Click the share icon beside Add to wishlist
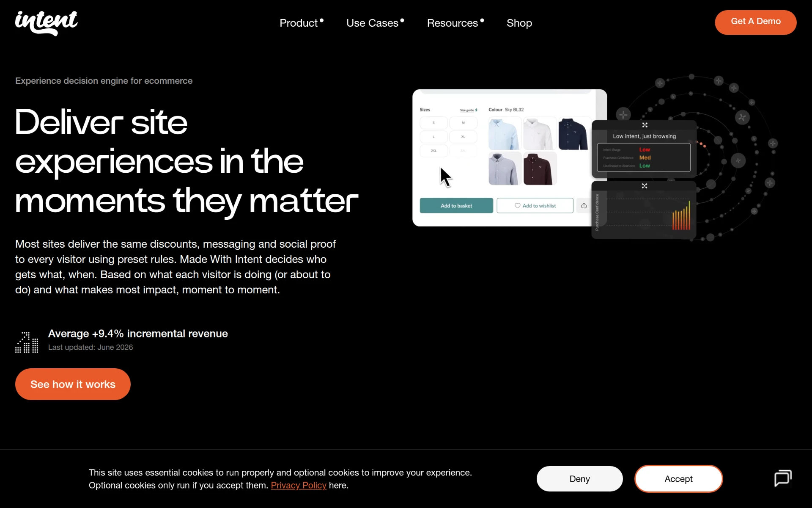Viewport: 812px width, 508px height. [x=584, y=206]
